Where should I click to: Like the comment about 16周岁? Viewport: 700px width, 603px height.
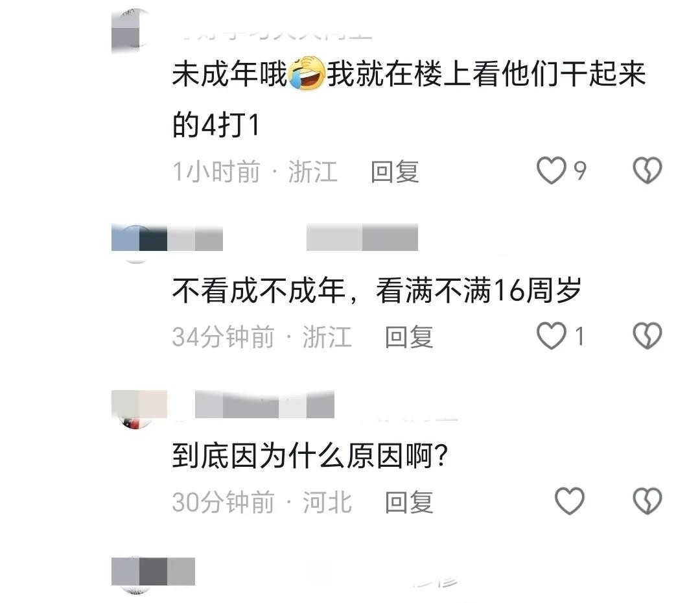552,336
